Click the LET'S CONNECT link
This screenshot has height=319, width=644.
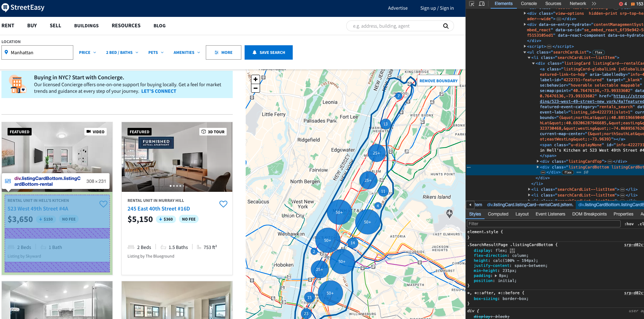(x=159, y=91)
